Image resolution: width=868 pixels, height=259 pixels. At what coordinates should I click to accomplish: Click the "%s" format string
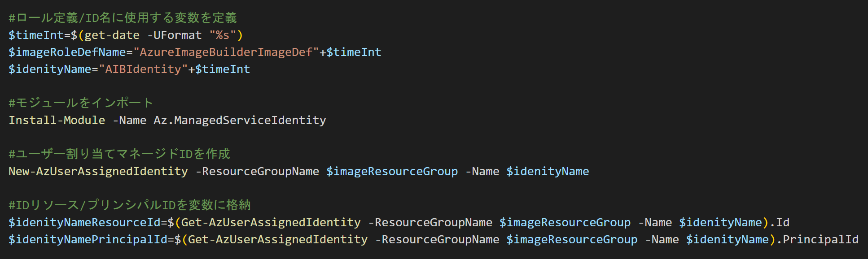223,35
